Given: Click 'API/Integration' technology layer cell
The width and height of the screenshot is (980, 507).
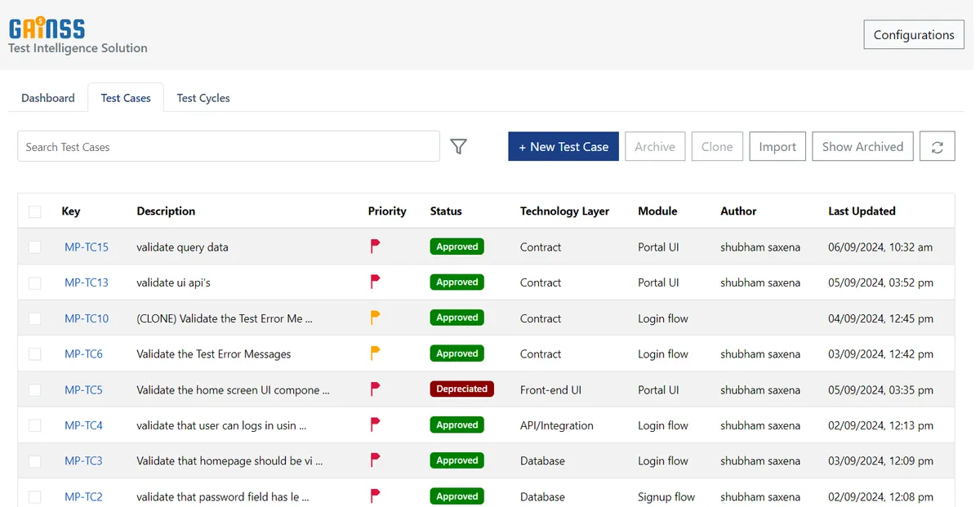Looking at the screenshot, I should [556, 425].
